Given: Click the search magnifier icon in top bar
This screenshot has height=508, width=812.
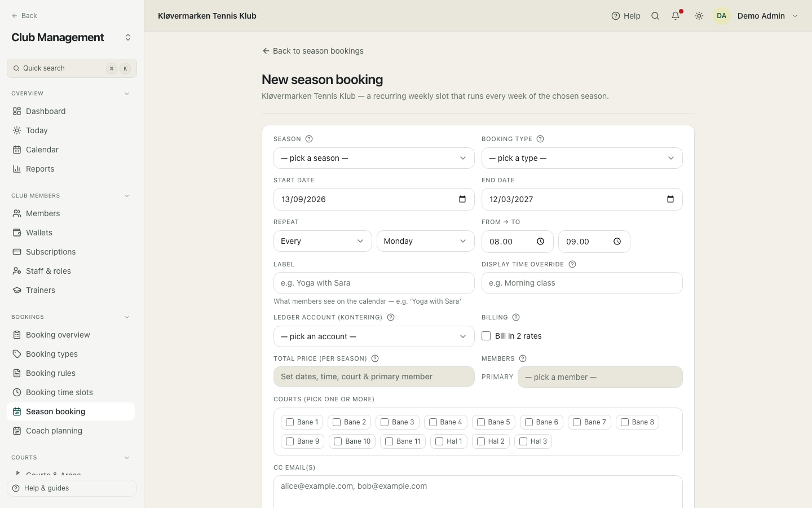Looking at the screenshot, I should coord(655,16).
